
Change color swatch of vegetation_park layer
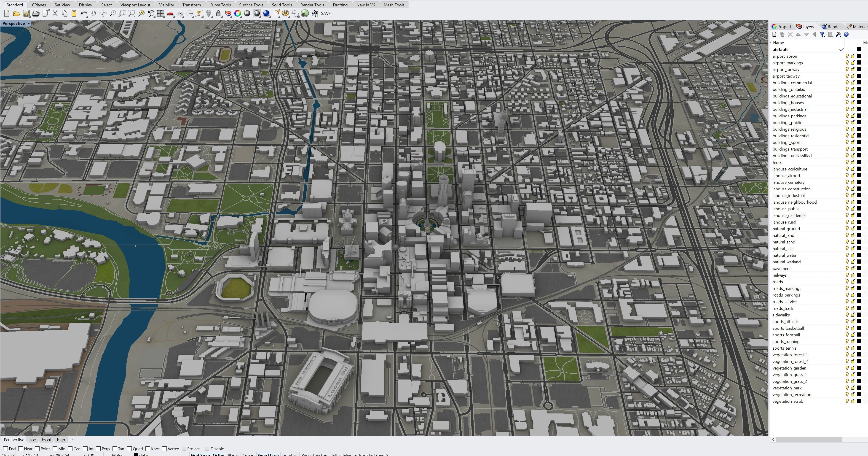[859, 388]
